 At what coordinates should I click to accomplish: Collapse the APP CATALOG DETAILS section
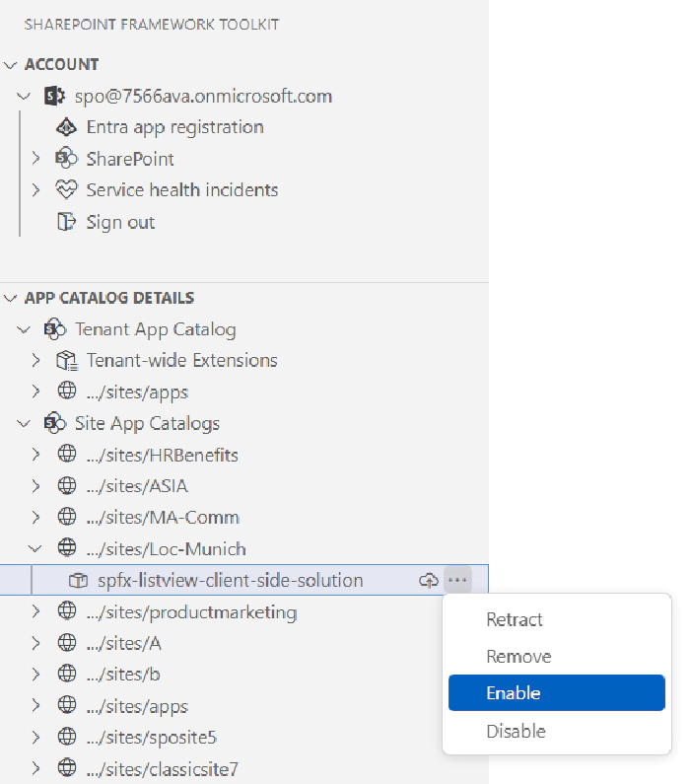(x=11, y=298)
